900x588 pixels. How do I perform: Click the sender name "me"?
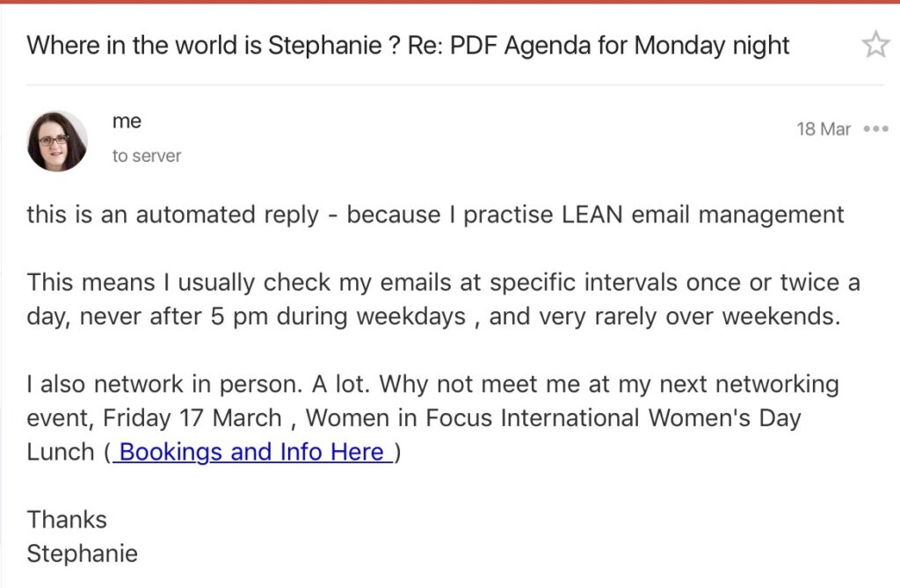point(127,121)
